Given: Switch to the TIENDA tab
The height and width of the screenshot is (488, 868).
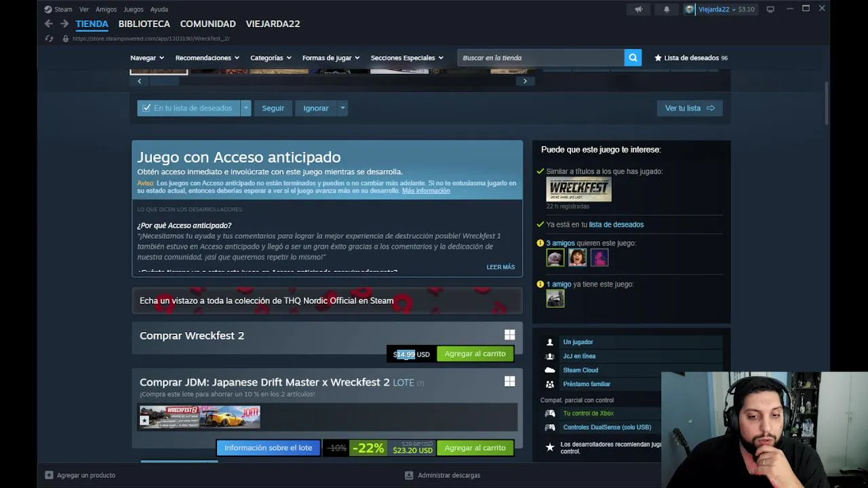Looking at the screenshot, I should point(92,24).
